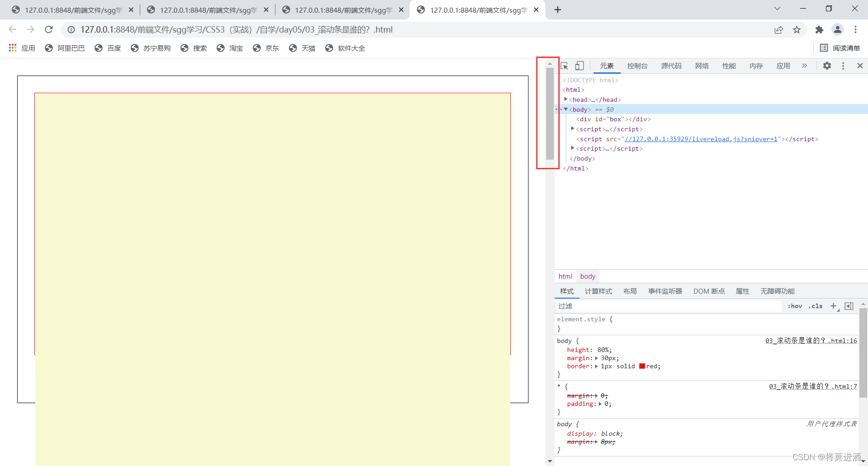The image size is (868, 466).
Task: Open the 阅读清单 reading list
Action: click(840, 48)
